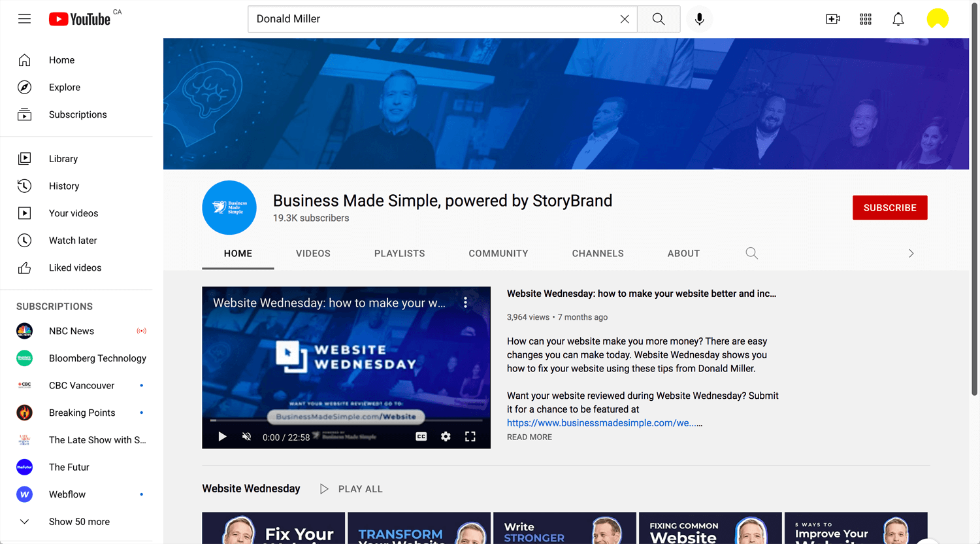980x544 pixels.
Task: Show more channel tabs with chevron
Action: (x=911, y=254)
